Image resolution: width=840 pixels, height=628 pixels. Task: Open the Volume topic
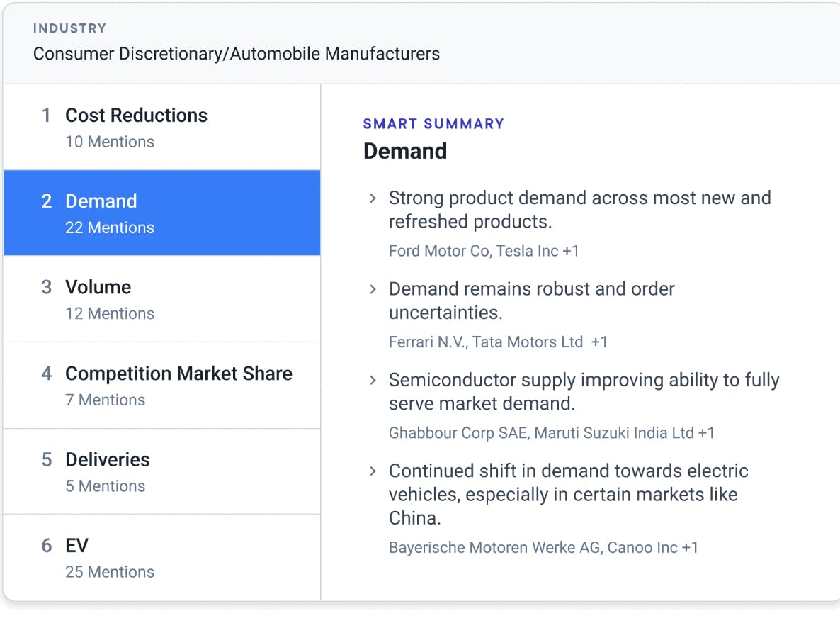pos(161,299)
